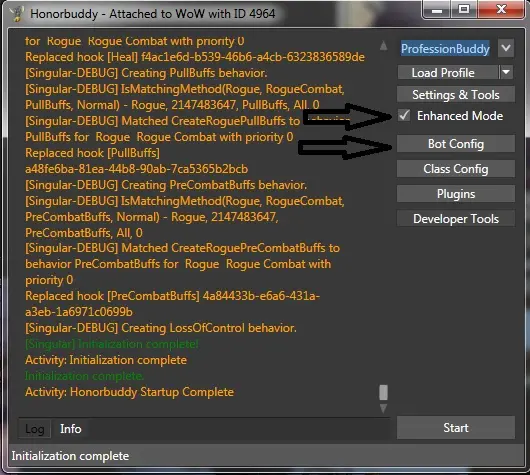Click the 'Replaced hook [PreCombatBuffs]' log line
530x475 pixels.
pyautogui.click(x=173, y=304)
